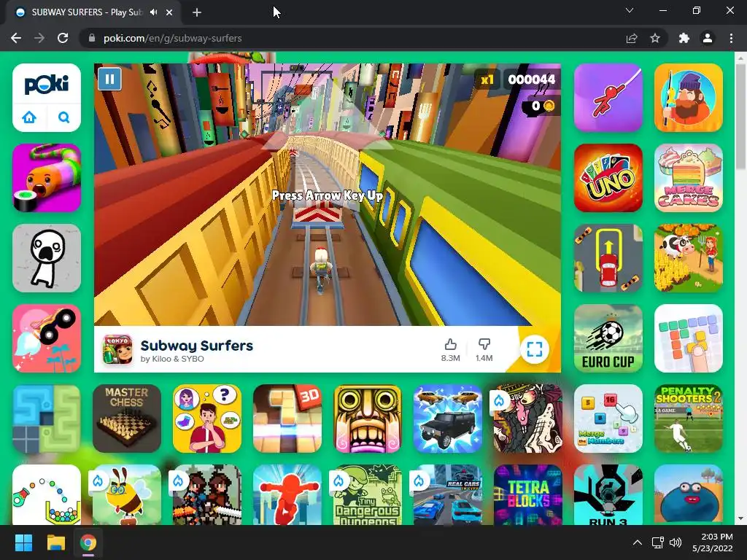Viewport: 747px width, 560px height.
Task: Open File Explorer from taskbar
Action: [55, 542]
